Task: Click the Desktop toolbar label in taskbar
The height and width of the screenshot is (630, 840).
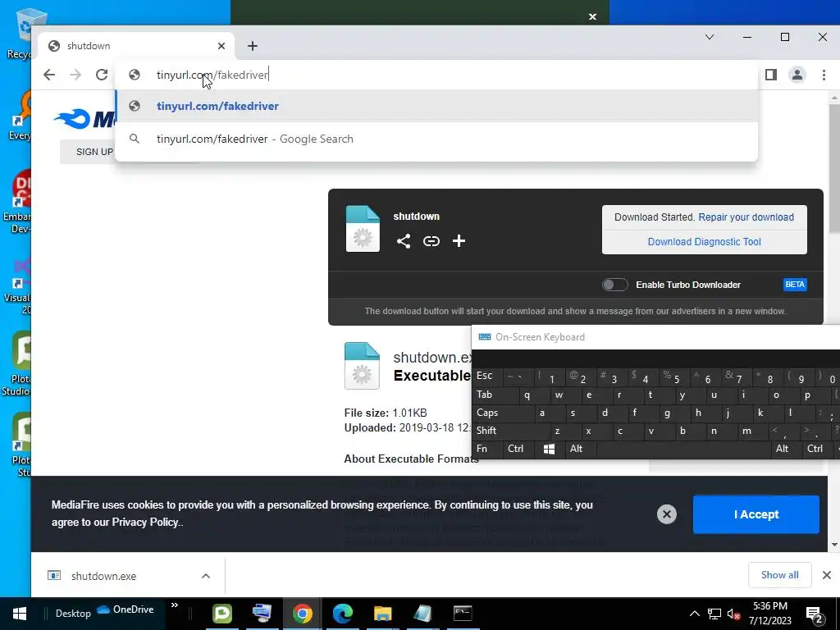Action: pyautogui.click(x=73, y=614)
